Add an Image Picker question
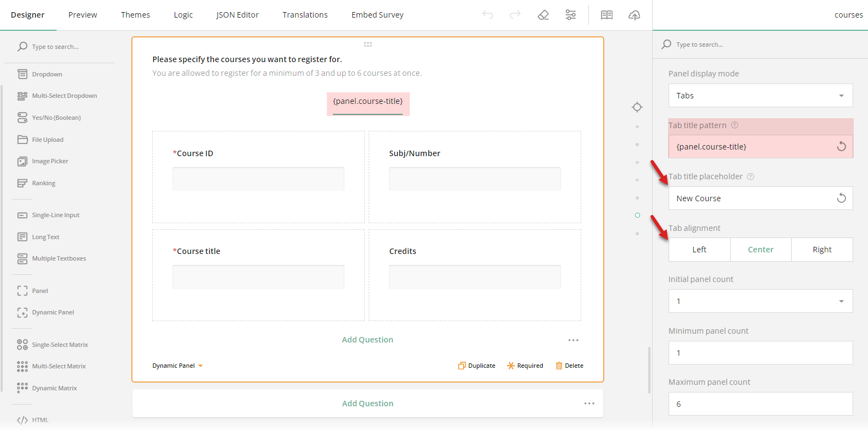 [43, 161]
